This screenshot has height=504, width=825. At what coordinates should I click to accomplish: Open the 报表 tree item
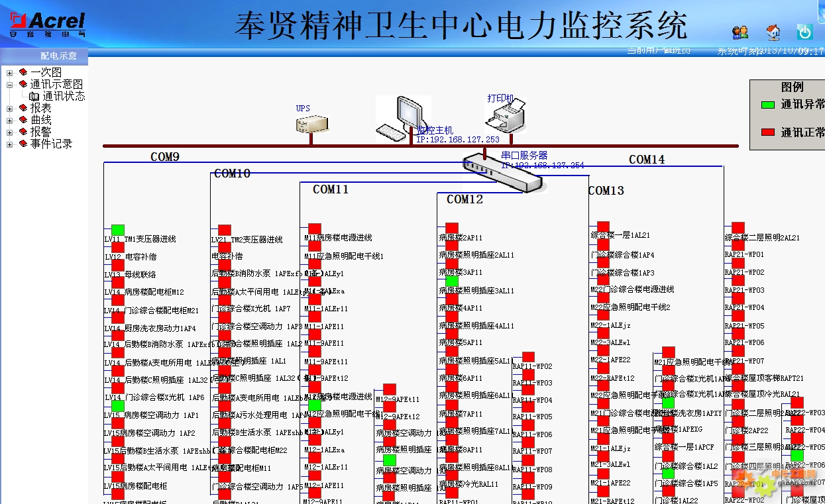(40, 108)
